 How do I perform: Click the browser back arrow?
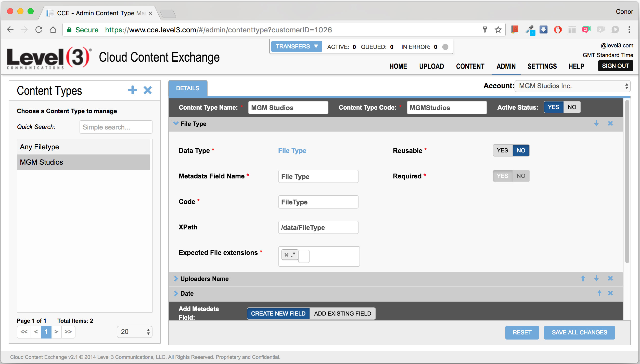pyautogui.click(x=10, y=30)
